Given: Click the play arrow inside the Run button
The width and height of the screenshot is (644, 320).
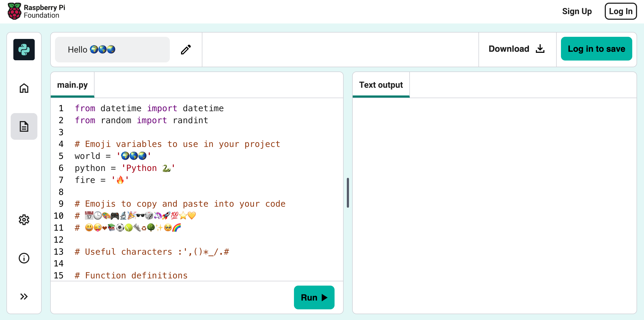Looking at the screenshot, I should point(325,297).
